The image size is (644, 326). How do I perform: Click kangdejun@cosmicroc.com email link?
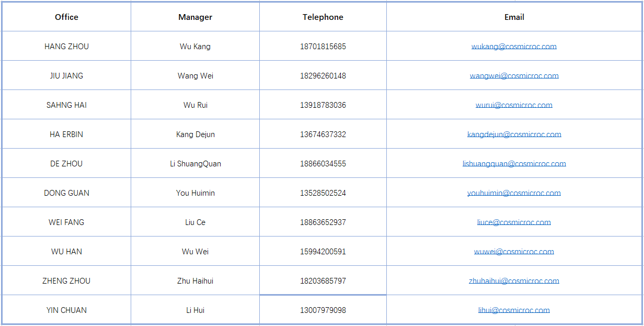point(514,134)
